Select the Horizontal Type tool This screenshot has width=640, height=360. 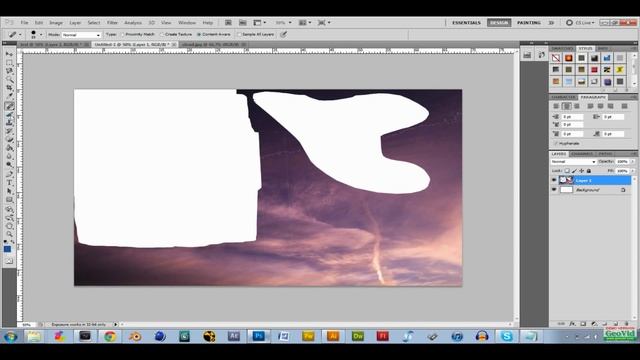pos(9,182)
